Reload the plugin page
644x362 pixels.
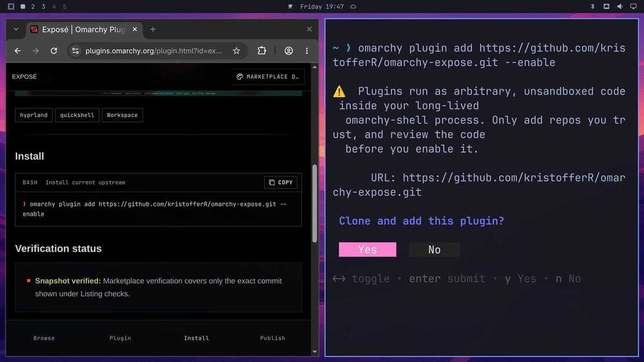pos(54,51)
